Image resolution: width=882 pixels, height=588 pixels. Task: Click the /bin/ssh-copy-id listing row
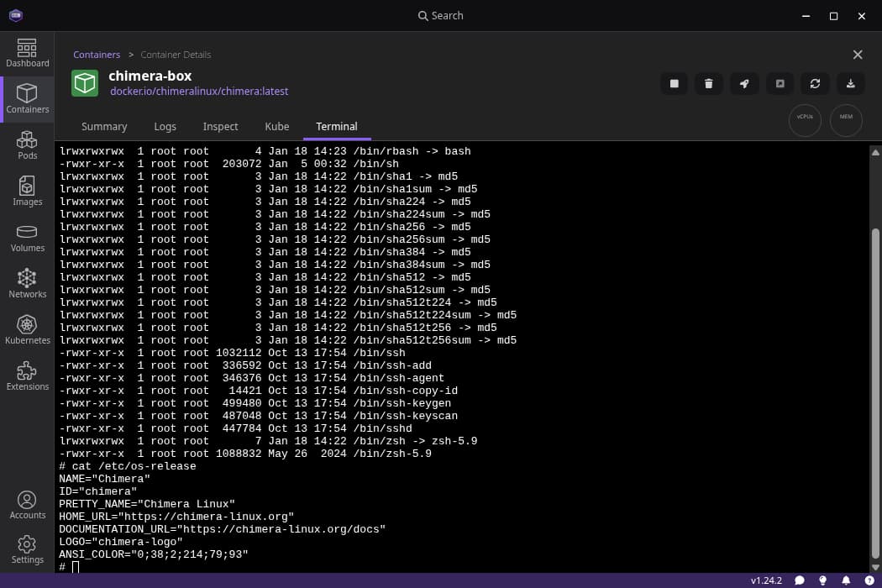click(259, 391)
